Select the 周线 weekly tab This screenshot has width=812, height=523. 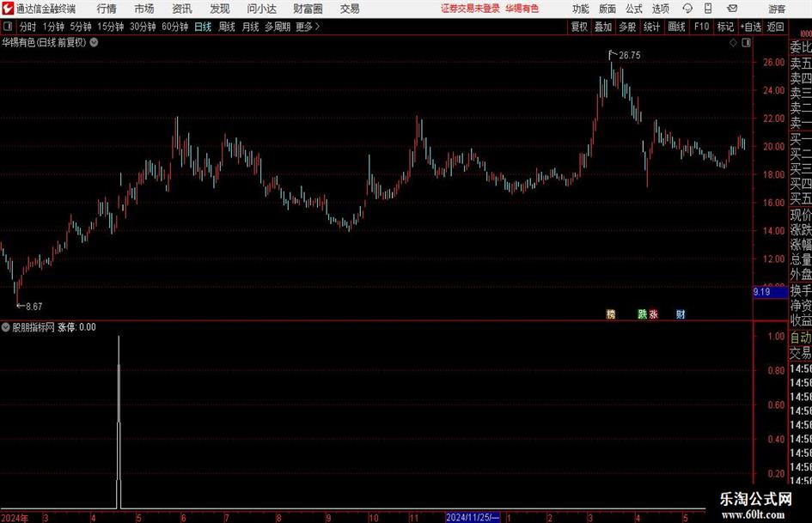(227, 27)
